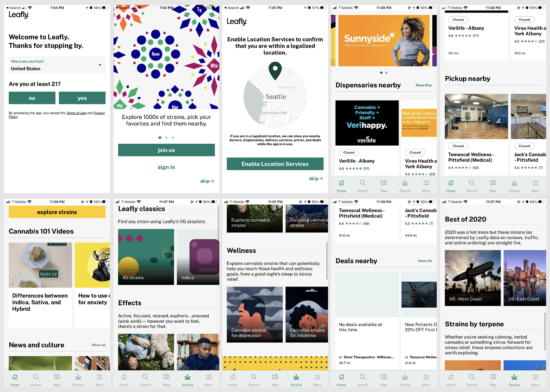Skip the location services screen
Viewport: 550px width, 392px height.
[x=316, y=179]
